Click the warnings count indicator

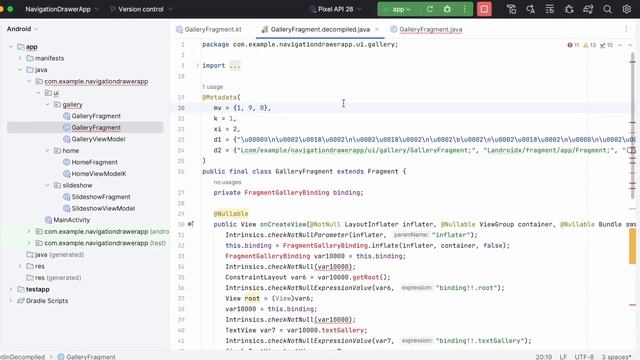pos(590,45)
